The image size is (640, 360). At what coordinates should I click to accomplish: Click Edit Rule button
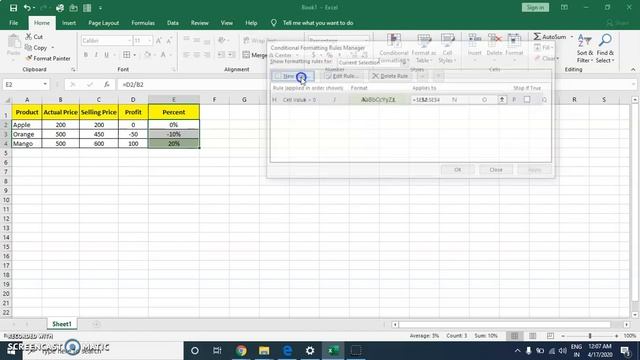(x=342, y=76)
